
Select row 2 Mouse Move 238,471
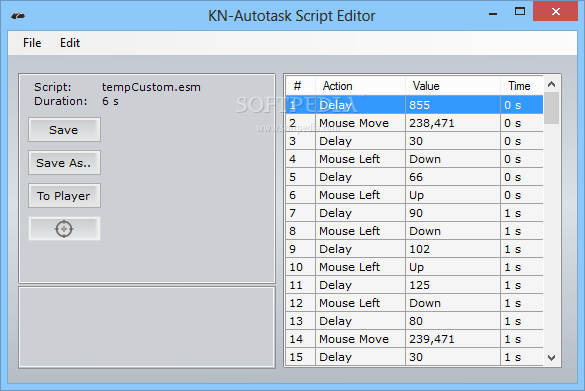point(414,123)
